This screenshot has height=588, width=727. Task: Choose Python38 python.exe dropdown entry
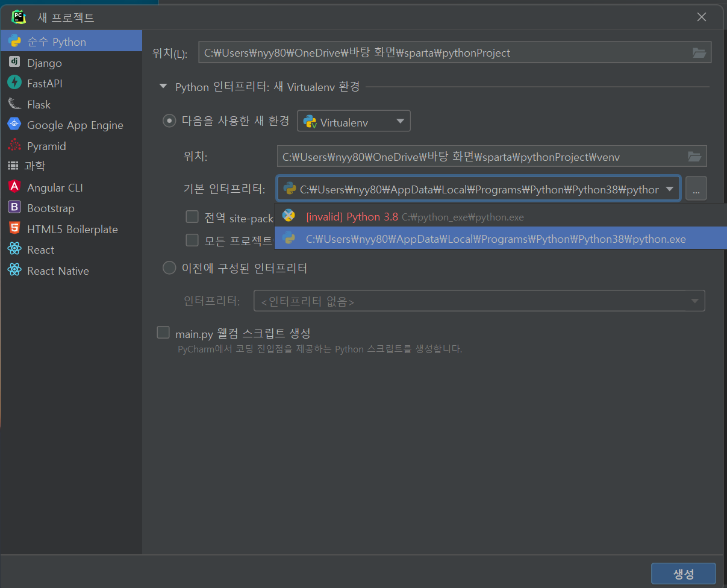click(x=501, y=239)
